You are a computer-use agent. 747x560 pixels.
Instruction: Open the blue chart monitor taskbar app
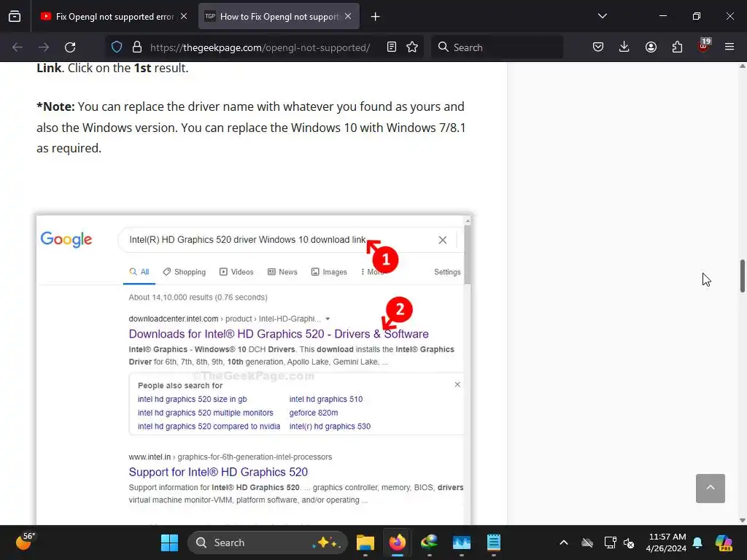click(462, 542)
